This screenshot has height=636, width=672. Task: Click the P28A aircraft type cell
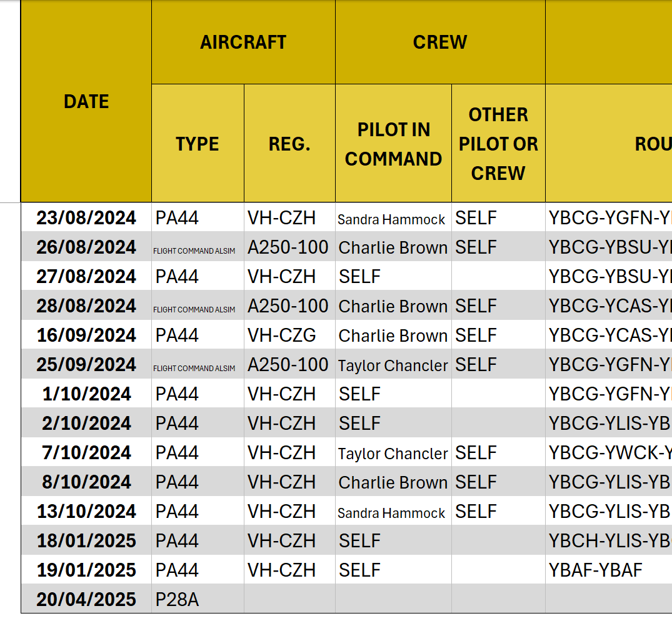pyautogui.click(x=178, y=599)
